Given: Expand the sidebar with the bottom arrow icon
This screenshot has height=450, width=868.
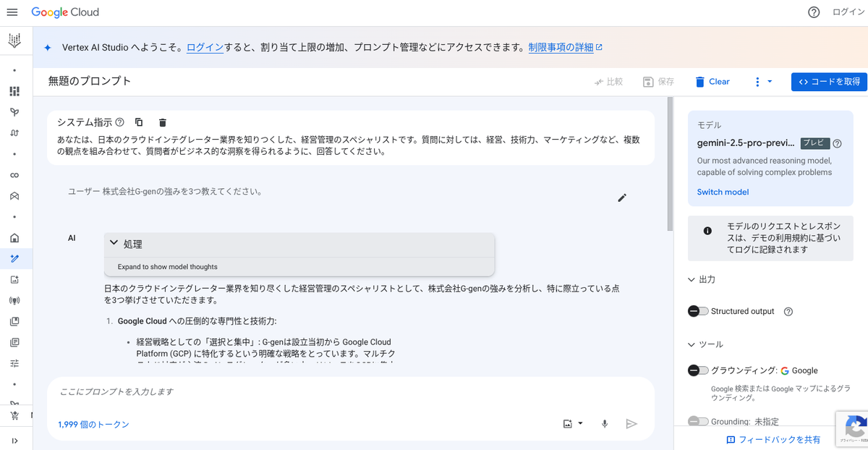Looking at the screenshot, I should [x=14, y=441].
